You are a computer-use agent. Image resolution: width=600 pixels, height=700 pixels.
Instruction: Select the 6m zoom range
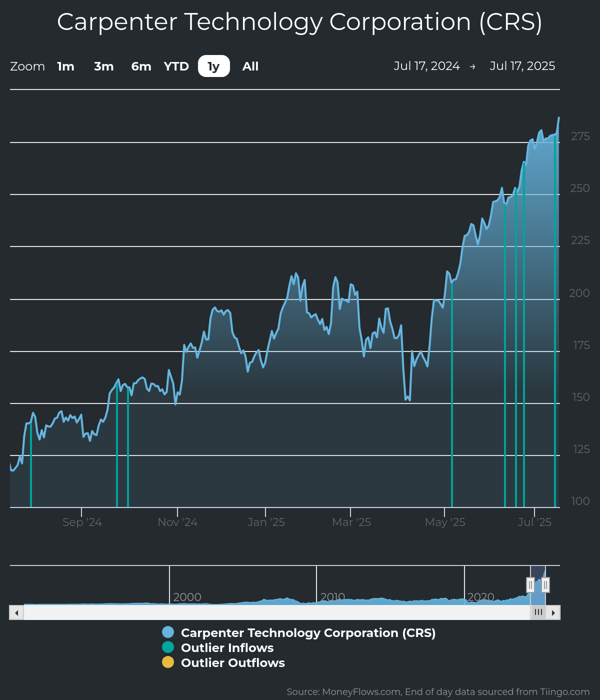coord(141,66)
